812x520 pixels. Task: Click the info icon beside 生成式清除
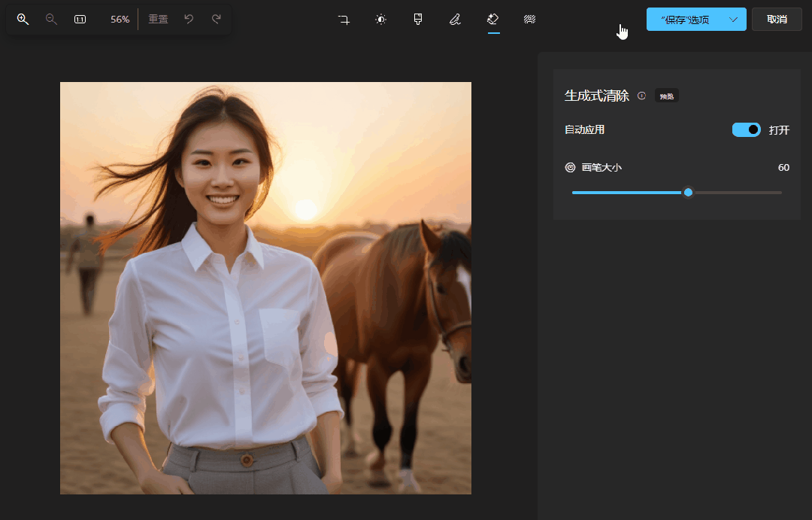pyautogui.click(x=641, y=96)
